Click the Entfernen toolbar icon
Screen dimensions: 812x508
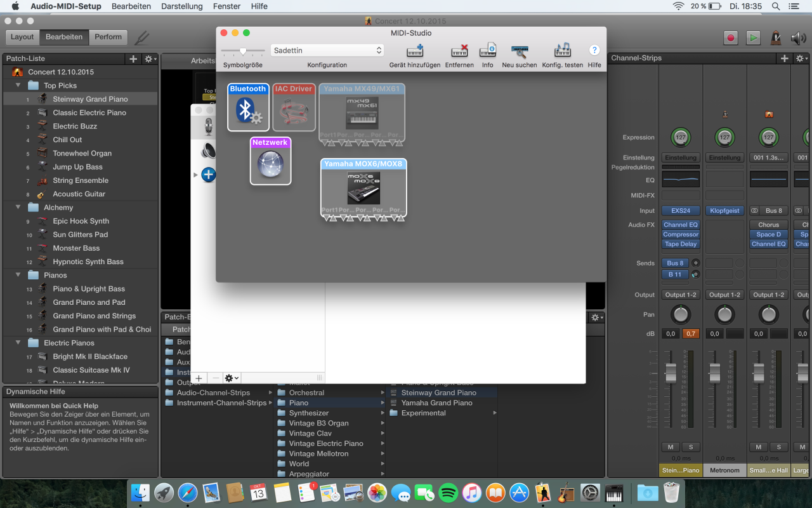[459, 51]
